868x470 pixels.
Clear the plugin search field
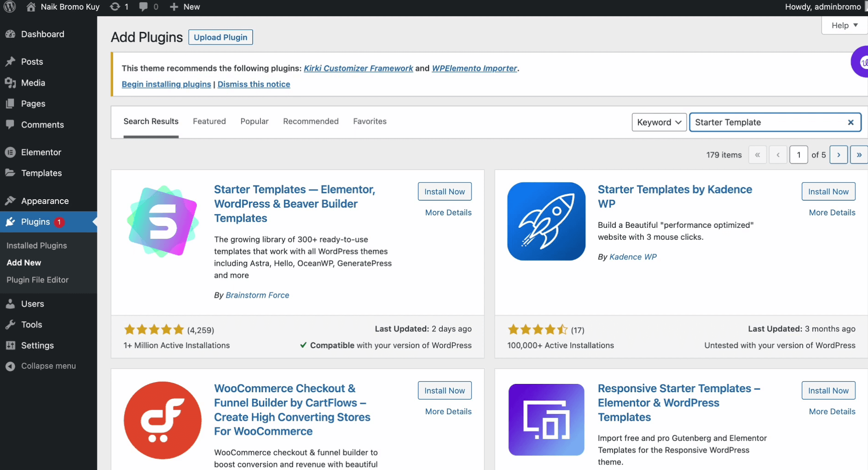pos(851,122)
